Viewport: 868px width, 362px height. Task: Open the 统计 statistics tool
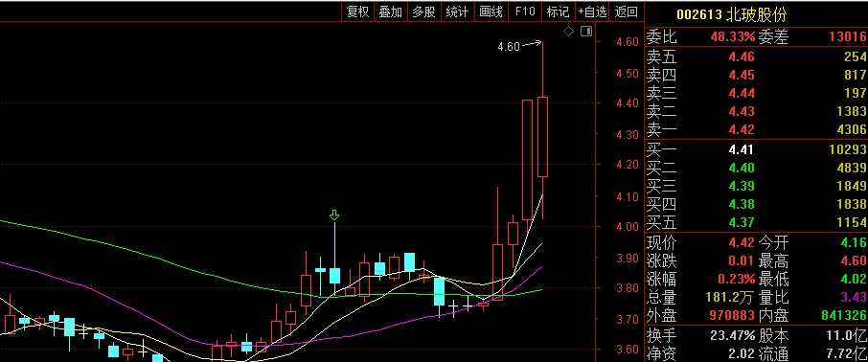tap(457, 11)
